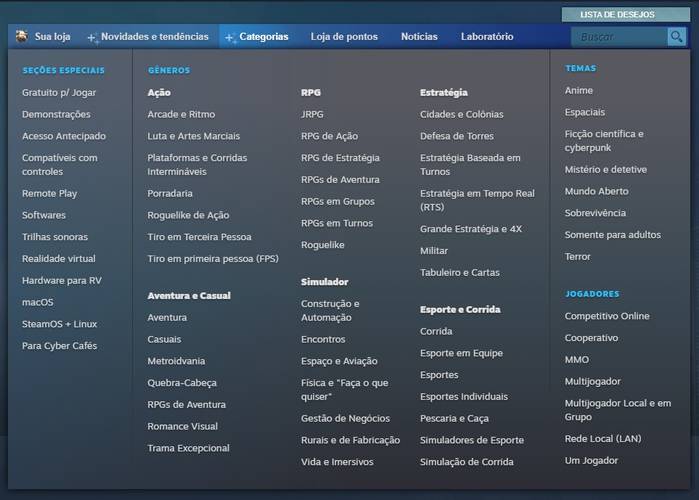Open Porradaria genre
Image resolution: width=699 pixels, height=500 pixels.
tap(170, 193)
